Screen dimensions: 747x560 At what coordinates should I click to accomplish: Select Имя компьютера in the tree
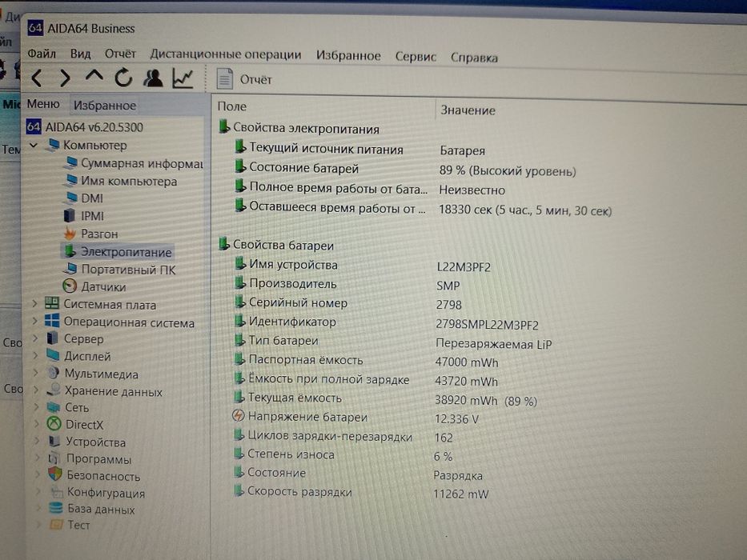tap(121, 182)
